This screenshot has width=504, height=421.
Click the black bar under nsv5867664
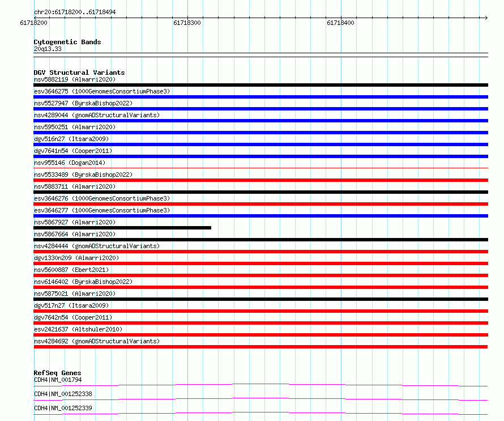point(260,240)
